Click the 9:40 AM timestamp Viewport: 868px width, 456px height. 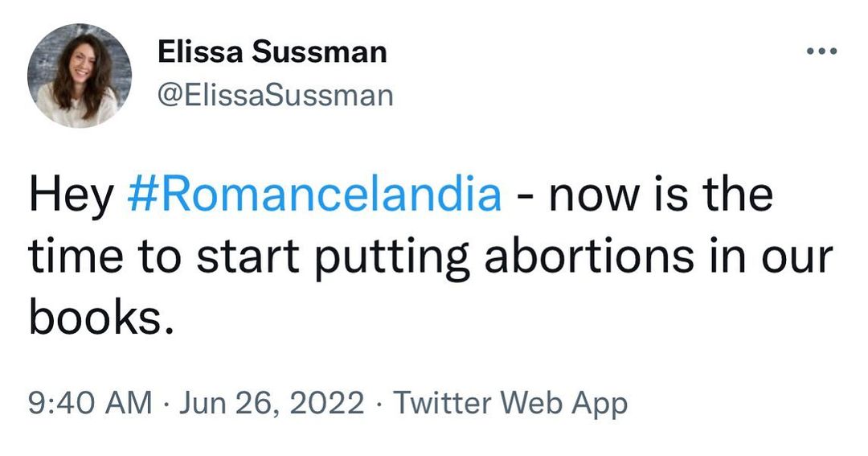(90, 402)
